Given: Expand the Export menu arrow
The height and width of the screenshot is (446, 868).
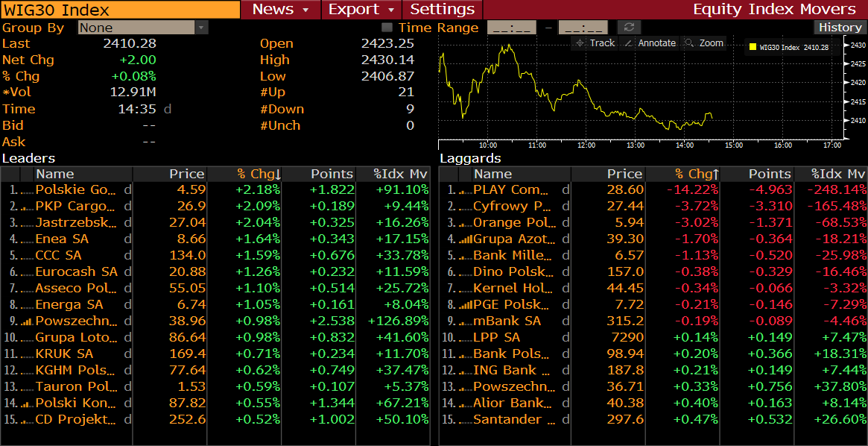Looking at the screenshot, I should [391, 10].
